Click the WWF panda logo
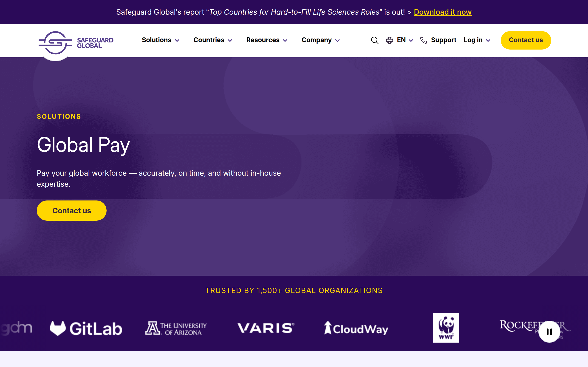The image size is (588, 367). tap(446, 328)
